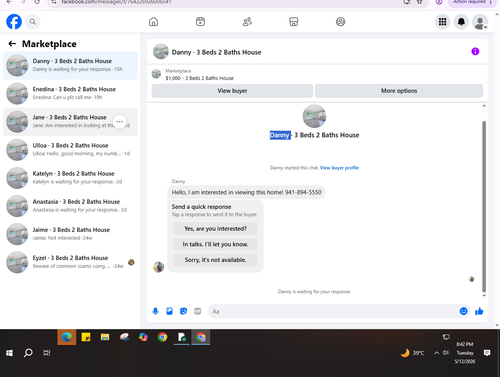
Task: Send quick response 'Sorry, it's not available.'
Action: (215, 260)
